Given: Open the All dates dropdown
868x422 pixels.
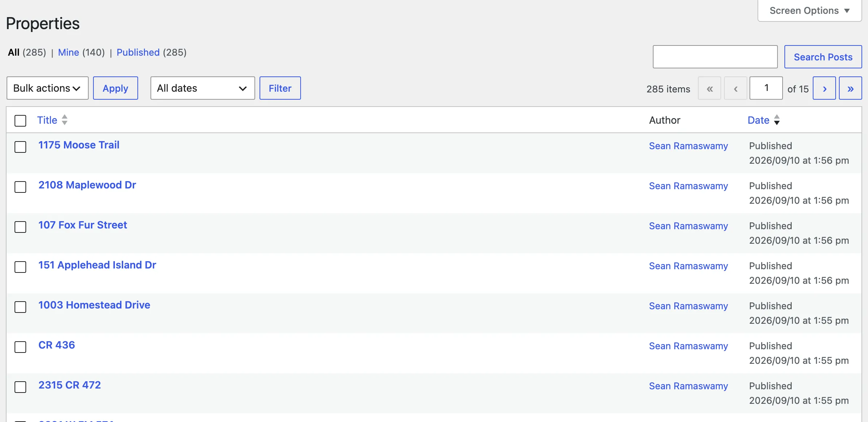Looking at the screenshot, I should click(202, 88).
